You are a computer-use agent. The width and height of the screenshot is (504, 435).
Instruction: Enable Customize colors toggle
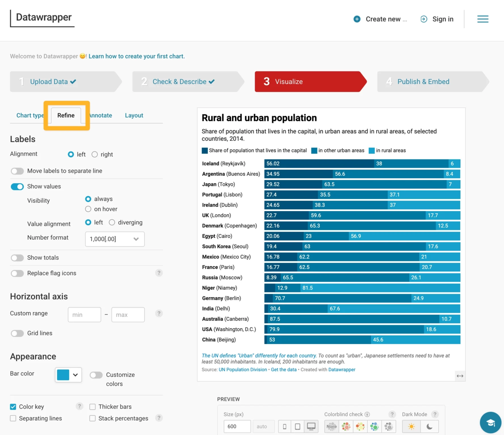click(96, 375)
